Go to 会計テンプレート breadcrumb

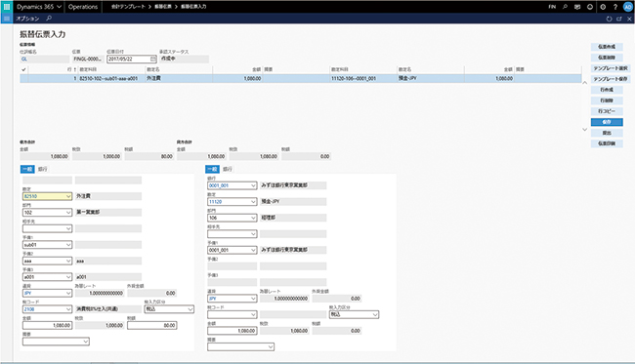[x=128, y=7]
